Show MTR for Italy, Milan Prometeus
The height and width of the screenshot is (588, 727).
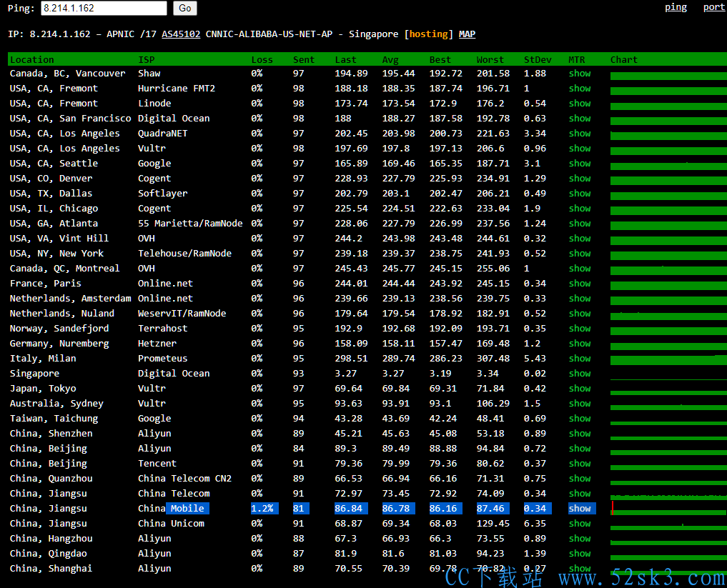click(580, 359)
